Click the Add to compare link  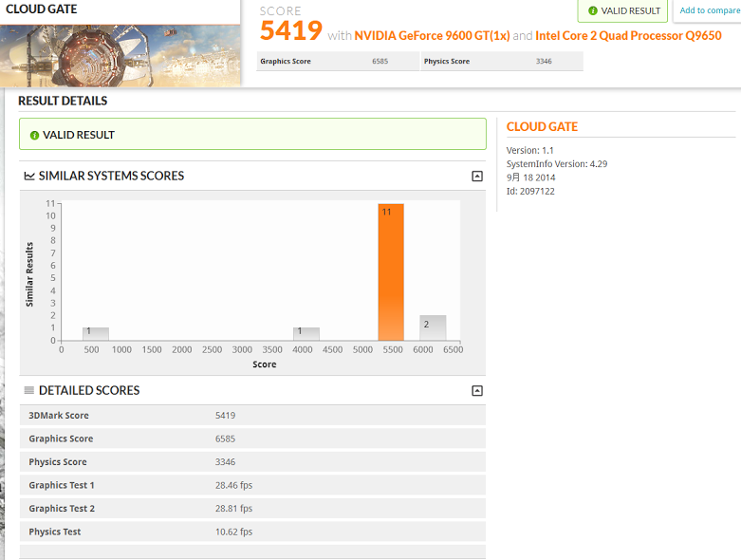pos(710,10)
